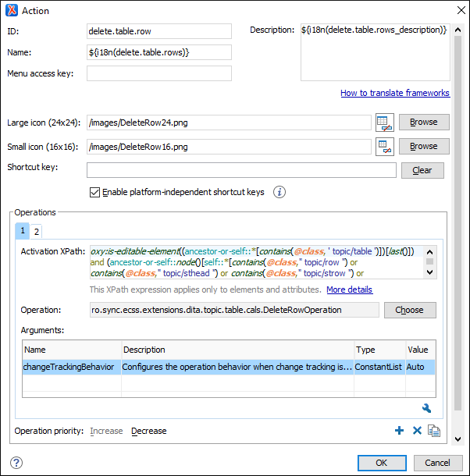The width and height of the screenshot is (470, 476).
Task: Click the wrench edit argument icon
Action: [426, 408]
